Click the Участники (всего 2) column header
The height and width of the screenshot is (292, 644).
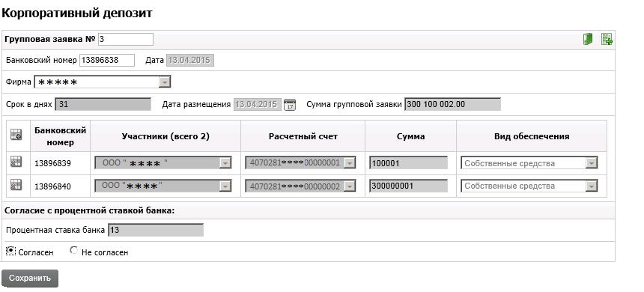(x=165, y=136)
